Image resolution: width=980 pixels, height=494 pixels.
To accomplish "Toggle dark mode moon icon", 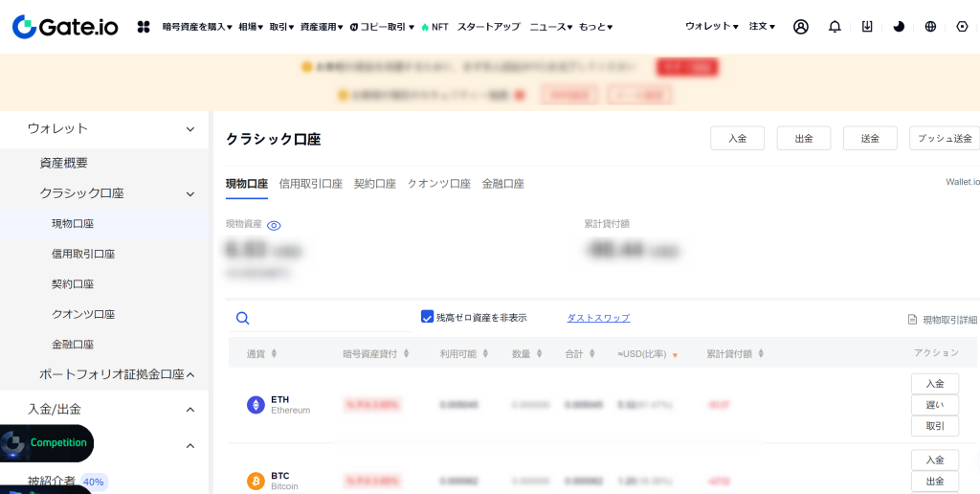I will point(899,27).
